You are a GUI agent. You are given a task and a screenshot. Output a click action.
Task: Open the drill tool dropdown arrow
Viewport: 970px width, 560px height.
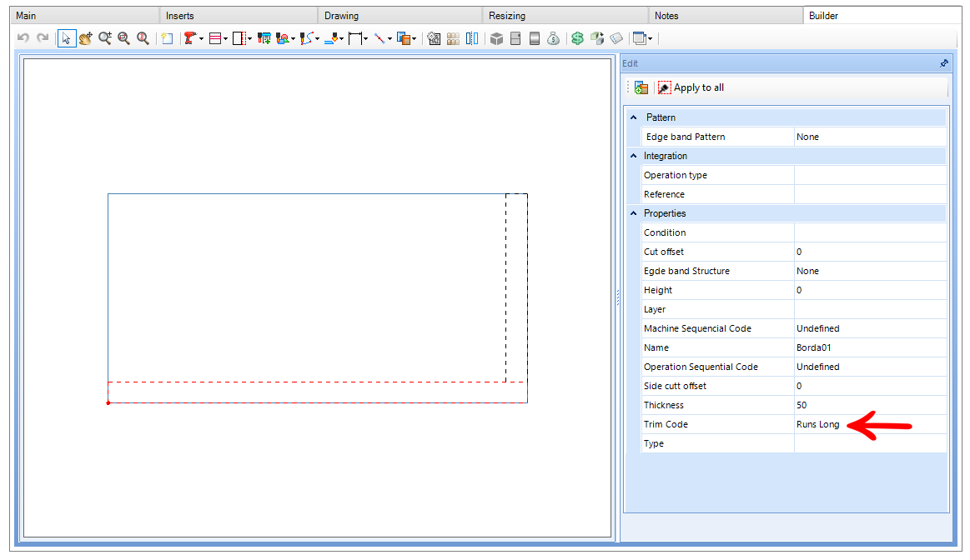(x=202, y=39)
